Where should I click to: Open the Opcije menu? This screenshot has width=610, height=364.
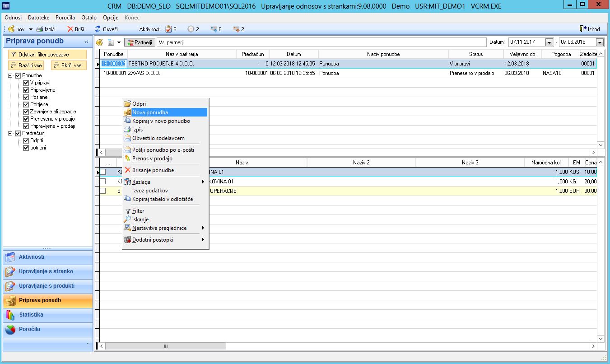[x=111, y=18]
